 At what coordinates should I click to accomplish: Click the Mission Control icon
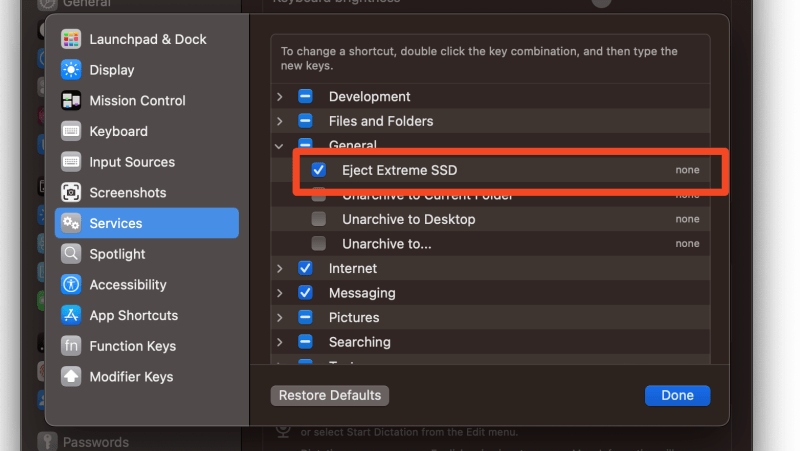(71, 101)
